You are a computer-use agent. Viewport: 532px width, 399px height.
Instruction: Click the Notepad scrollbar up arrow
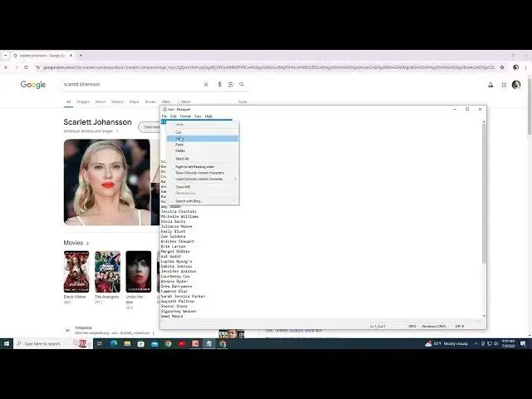point(484,122)
